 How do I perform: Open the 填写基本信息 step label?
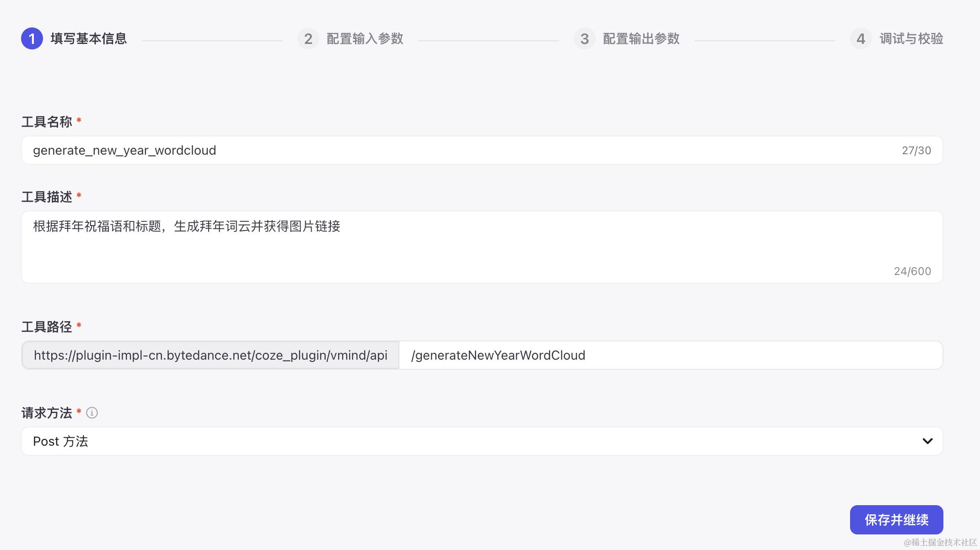[88, 38]
